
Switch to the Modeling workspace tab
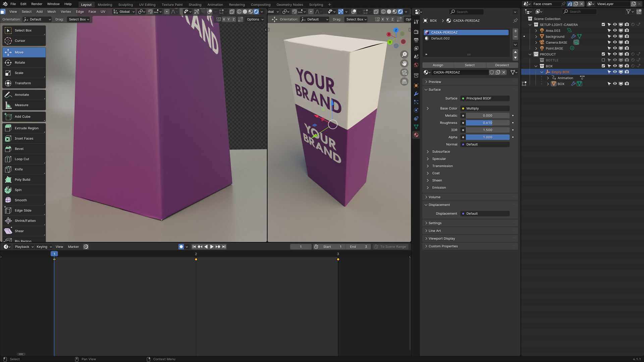pyautogui.click(x=105, y=5)
